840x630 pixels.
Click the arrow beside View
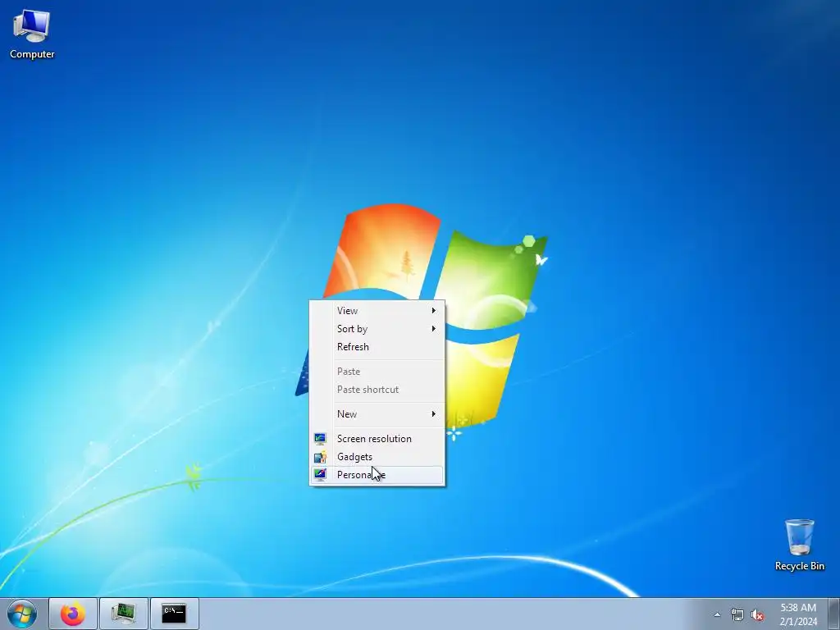point(434,311)
